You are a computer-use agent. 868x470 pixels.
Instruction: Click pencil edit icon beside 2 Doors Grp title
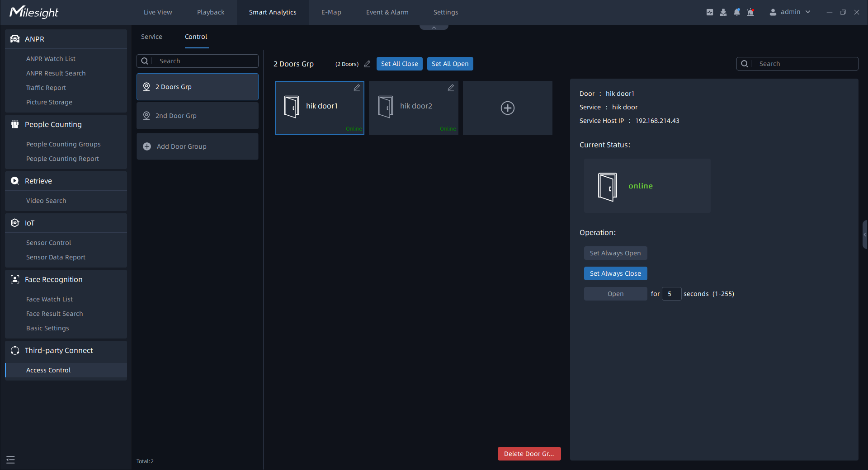[367, 64]
